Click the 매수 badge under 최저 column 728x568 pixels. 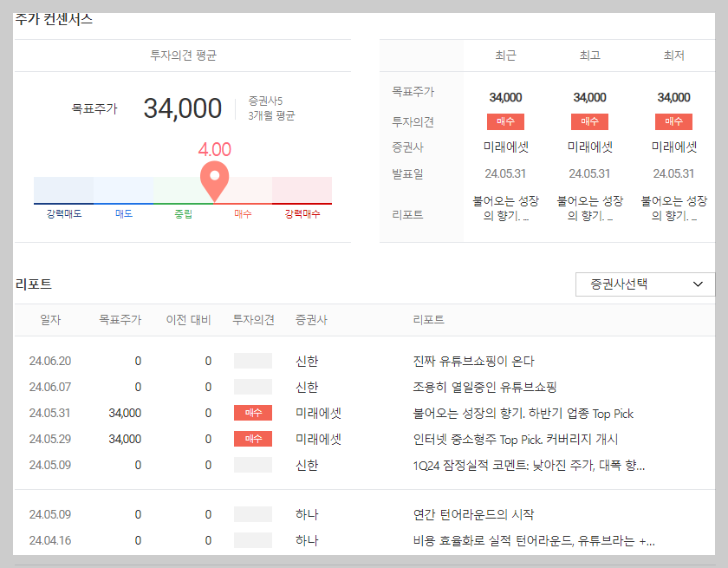[x=673, y=121]
